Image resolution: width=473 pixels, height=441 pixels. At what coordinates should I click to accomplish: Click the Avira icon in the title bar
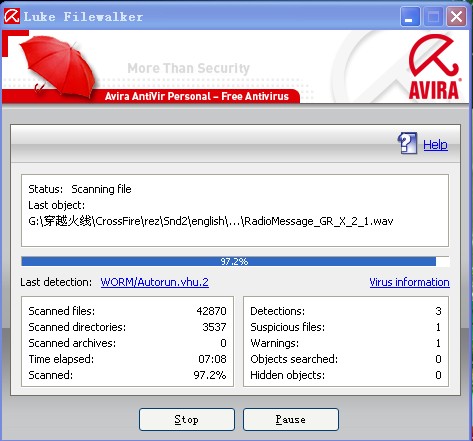12,16
